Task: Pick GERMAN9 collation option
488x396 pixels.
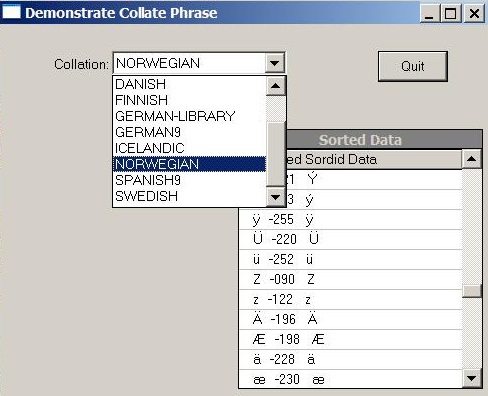Action: pos(190,132)
